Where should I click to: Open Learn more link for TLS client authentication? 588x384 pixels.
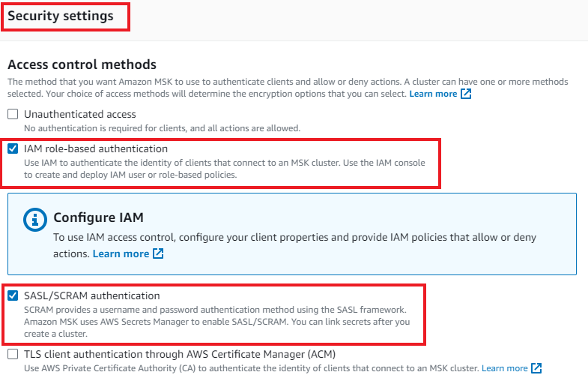coord(504,368)
